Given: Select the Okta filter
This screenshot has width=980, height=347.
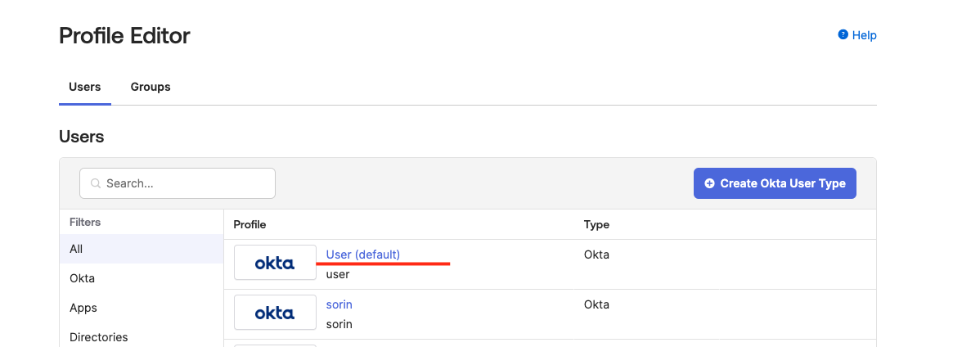Looking at the screenshot, I should pos(142,278).
